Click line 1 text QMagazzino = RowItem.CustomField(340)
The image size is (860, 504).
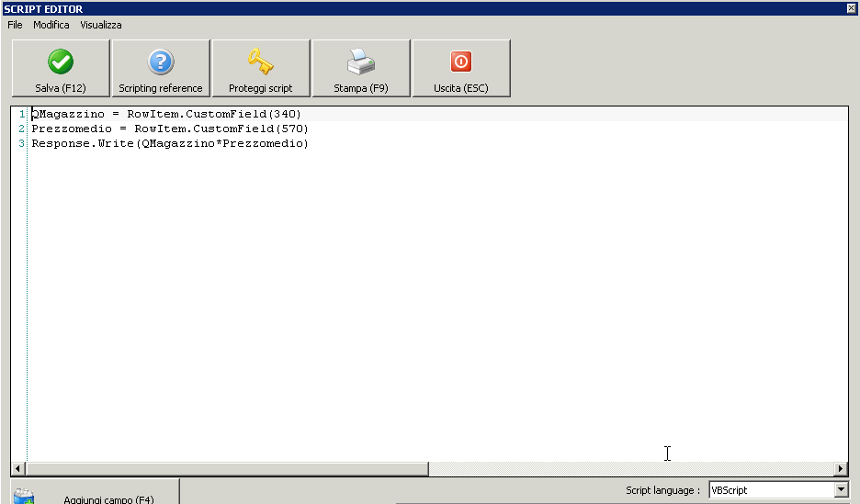click(x=166, y=114)
